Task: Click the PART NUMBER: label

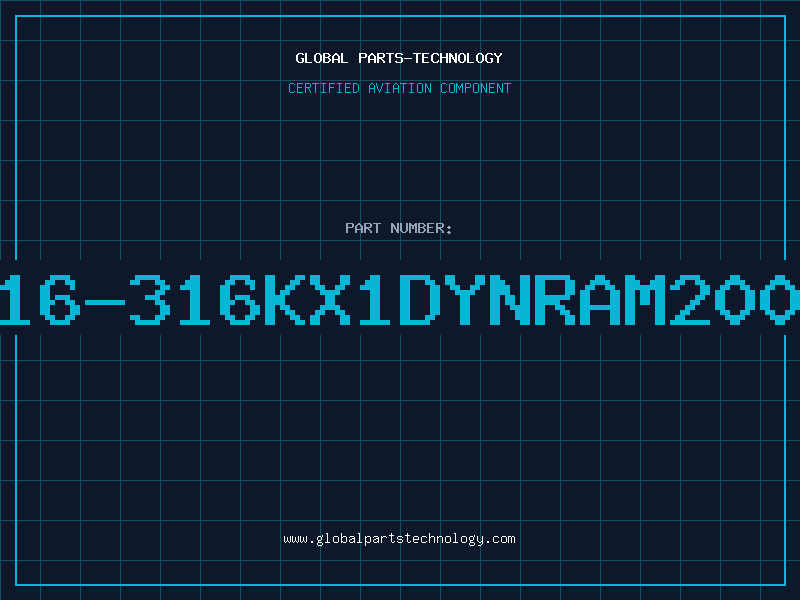Action: [399, 228]
